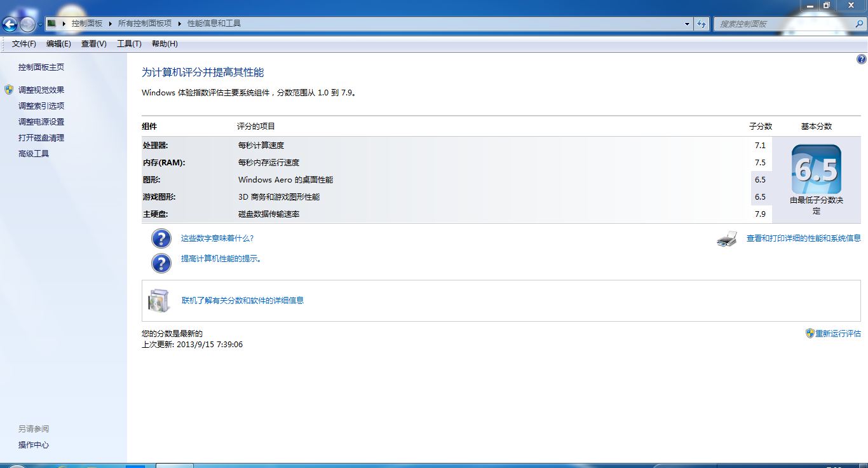
Task: Click the Forward navigation arrow button
Action: pos(27,24)
